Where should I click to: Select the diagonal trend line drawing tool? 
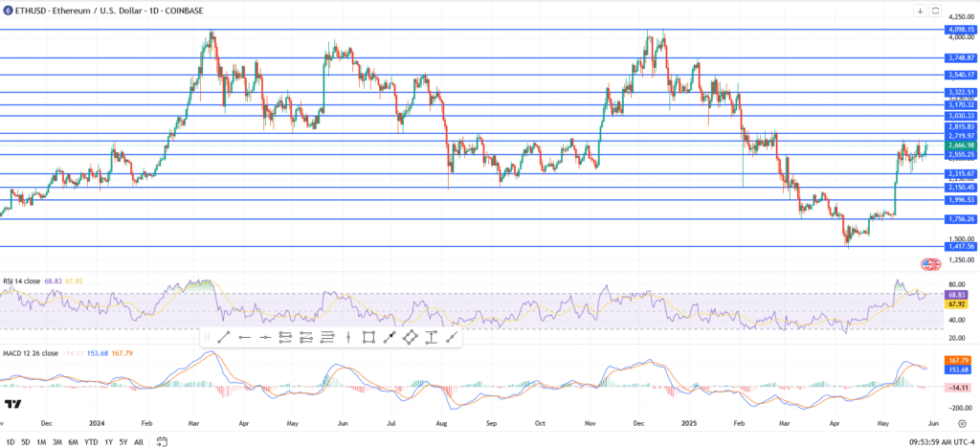(223, 337)
